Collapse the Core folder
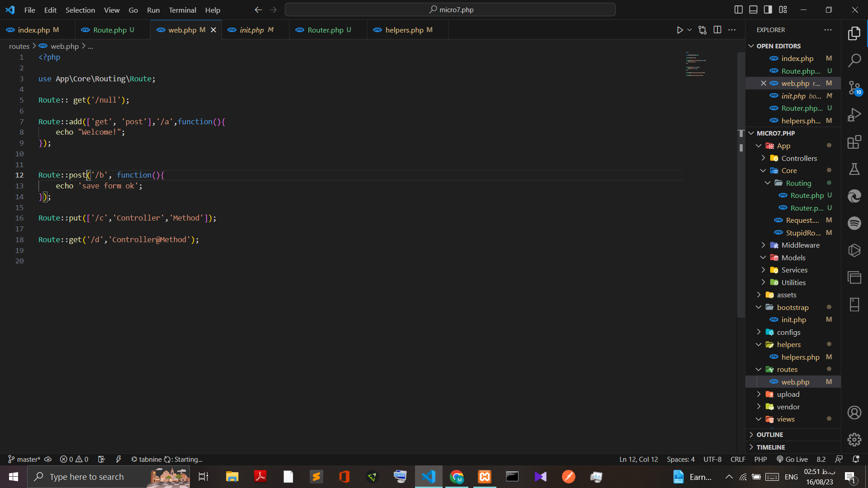The width and height of the screenshot is (868, 488). pos(793,170)
